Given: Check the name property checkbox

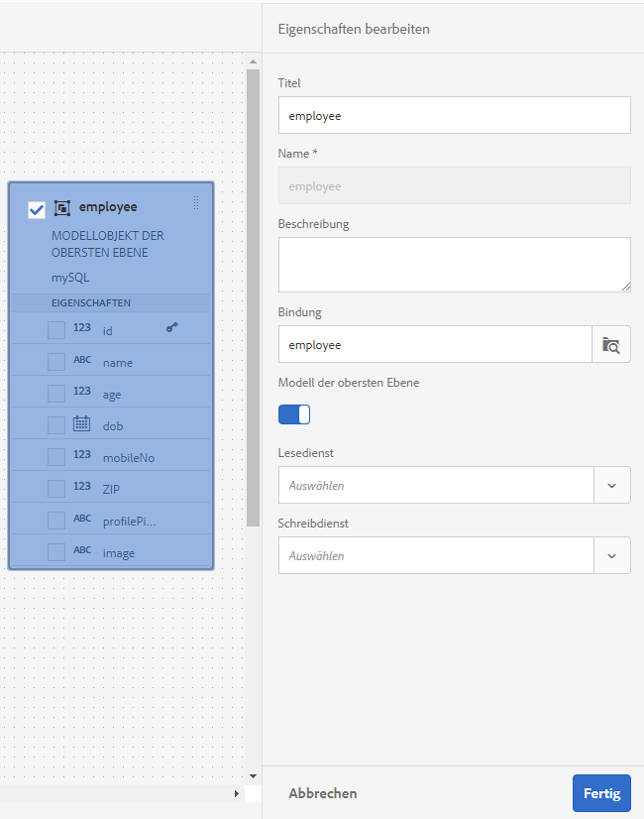Looking at the screenshot, I should (x=56, y=362).
